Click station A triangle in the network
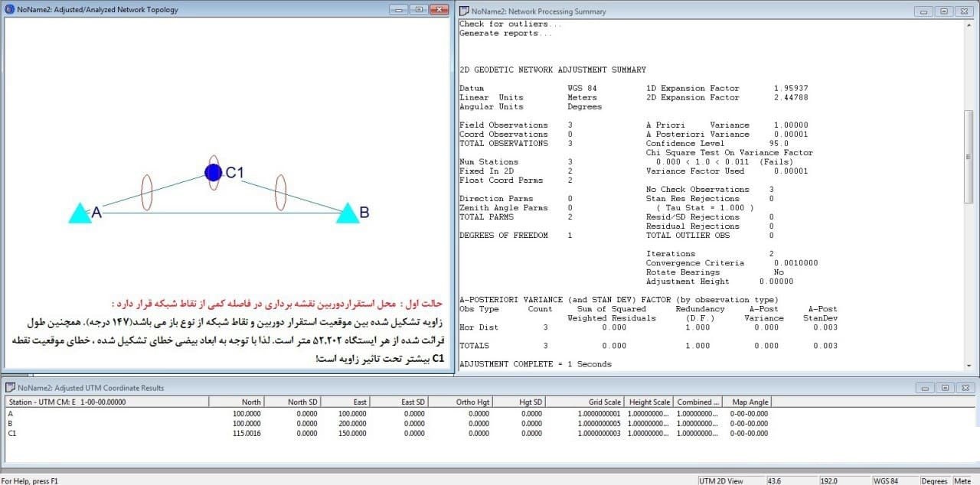 tap(80, 213)
